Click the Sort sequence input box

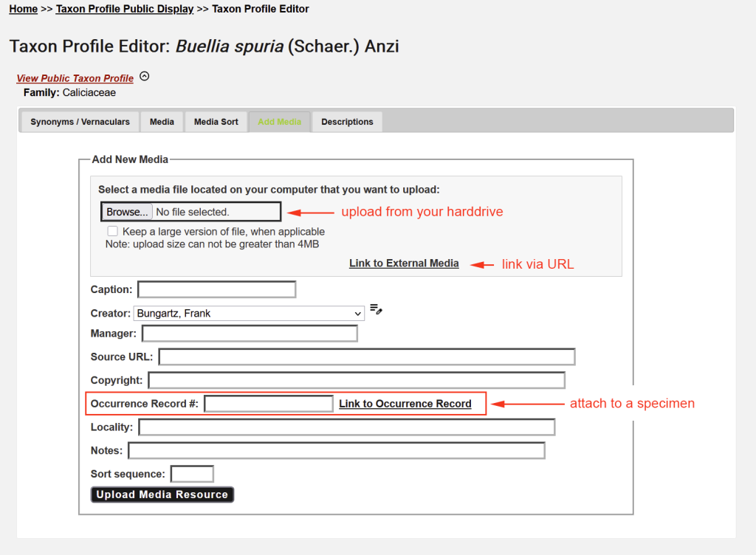[x=192, y=474]
